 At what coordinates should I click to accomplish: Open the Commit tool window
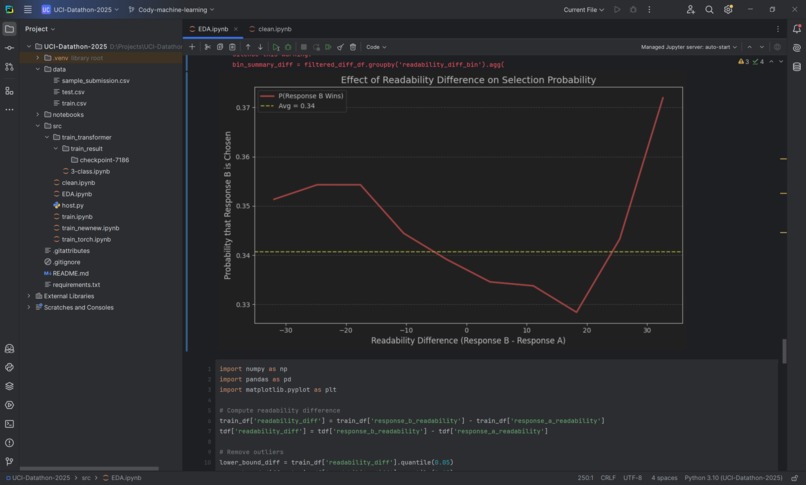(x=9, y=48)
